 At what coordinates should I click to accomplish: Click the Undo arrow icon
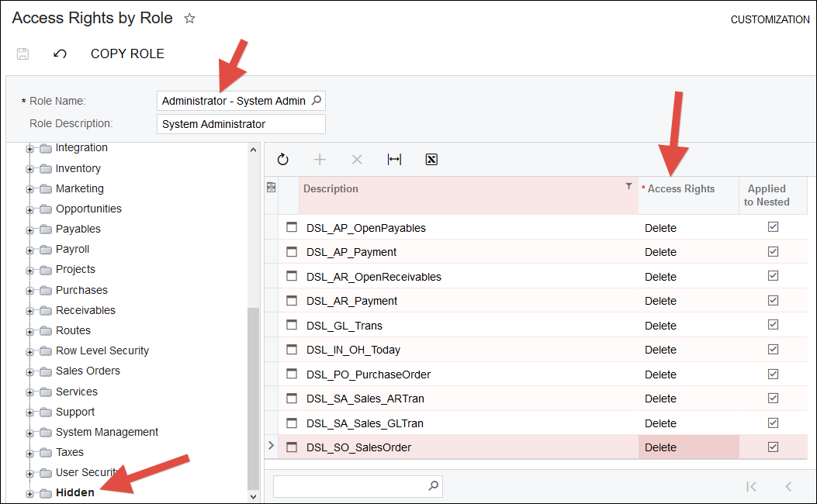[60, 54]
